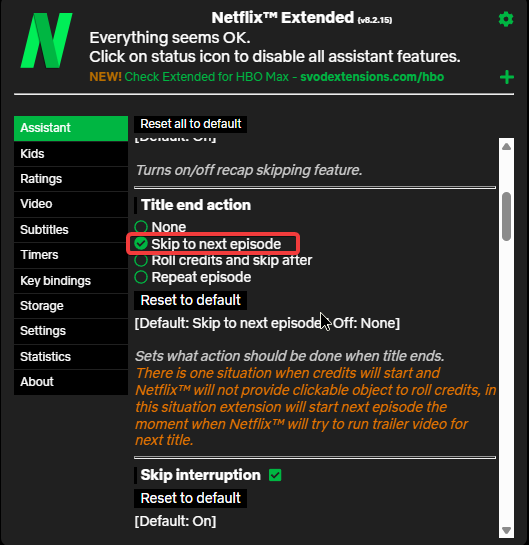
Task: Toggle the Skip interruption checkbox
Action: (x=275, y=475)
